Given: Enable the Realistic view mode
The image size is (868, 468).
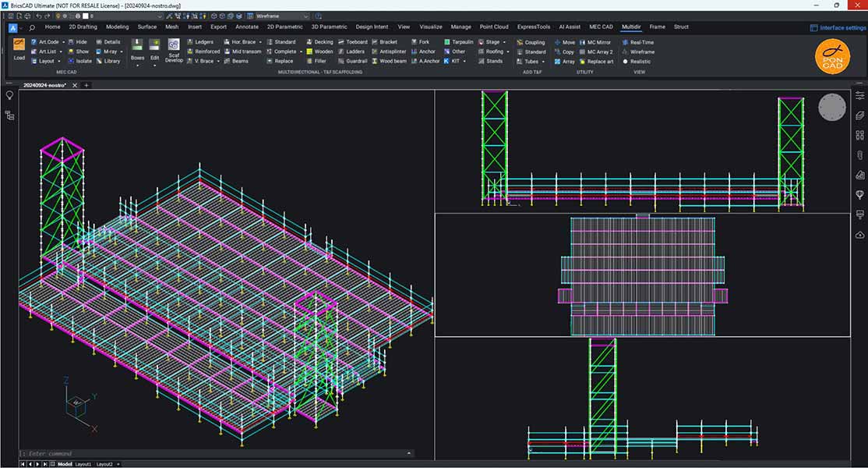Looking at the screenshot, I should (640, 61).
